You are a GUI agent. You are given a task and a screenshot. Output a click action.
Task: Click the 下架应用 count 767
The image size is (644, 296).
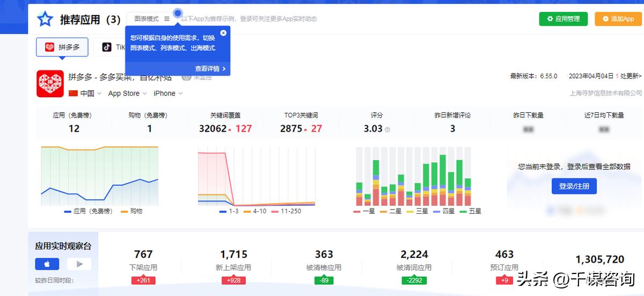coord(143,254)
